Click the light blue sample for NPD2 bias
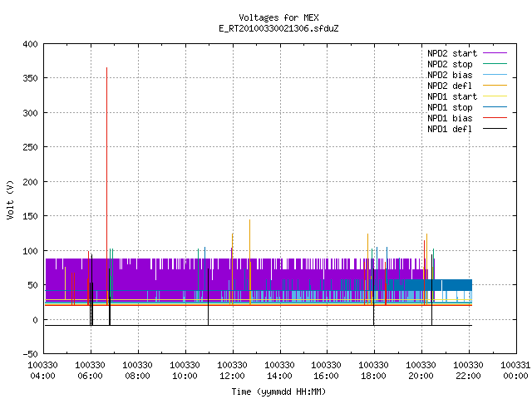Image resolution: width=532 pixels, height=399 pixels. (495, 75)
